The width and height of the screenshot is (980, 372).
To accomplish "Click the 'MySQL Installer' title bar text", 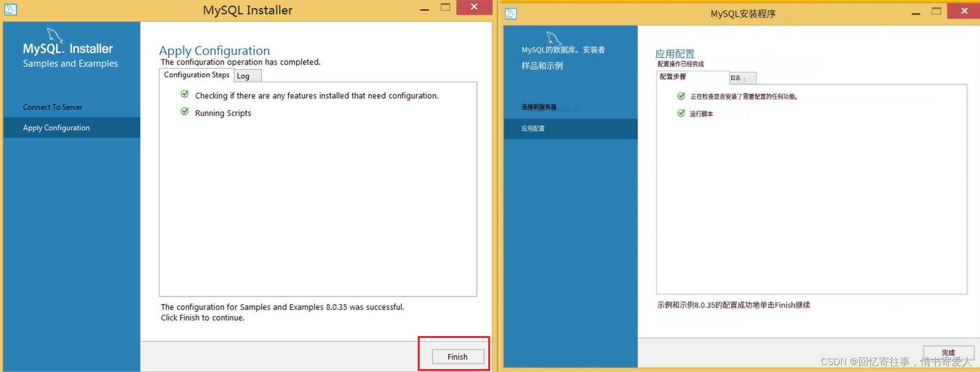I will coord(247,10).
